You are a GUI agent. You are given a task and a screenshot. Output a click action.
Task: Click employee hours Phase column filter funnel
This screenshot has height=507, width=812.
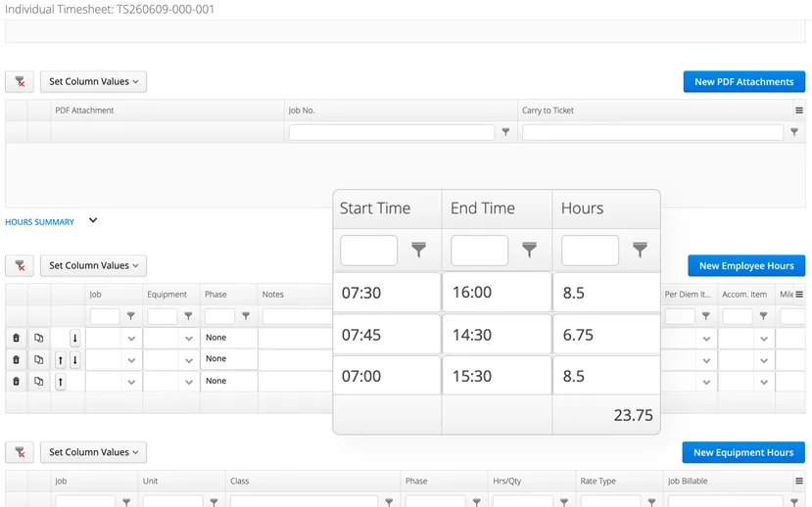[246, 316]
